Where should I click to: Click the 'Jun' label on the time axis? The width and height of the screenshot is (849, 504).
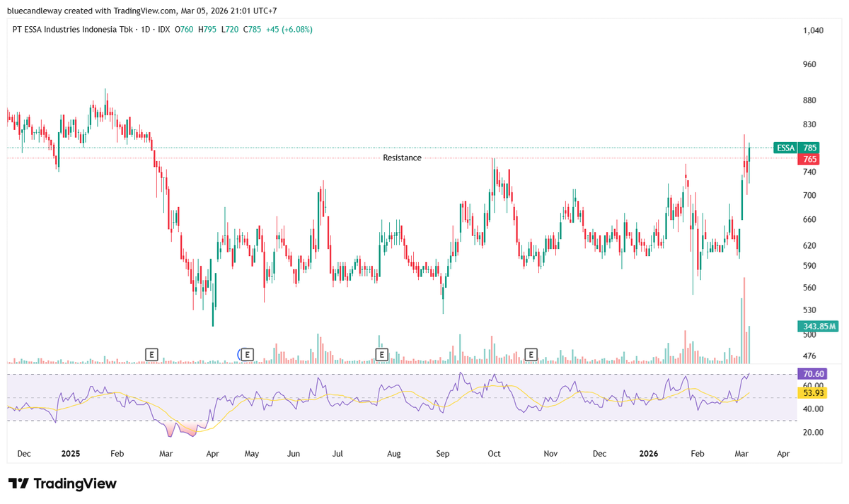coord(294,452)
